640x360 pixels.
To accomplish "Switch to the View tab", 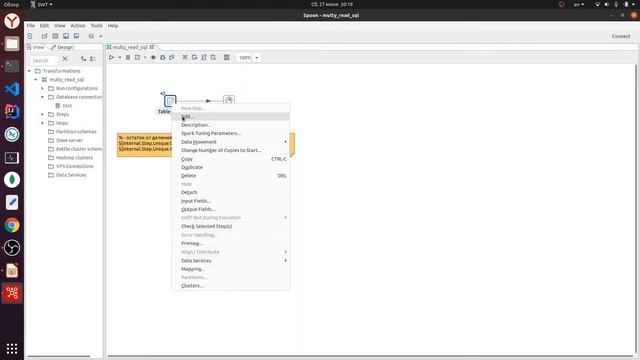I will coord(36,47).
